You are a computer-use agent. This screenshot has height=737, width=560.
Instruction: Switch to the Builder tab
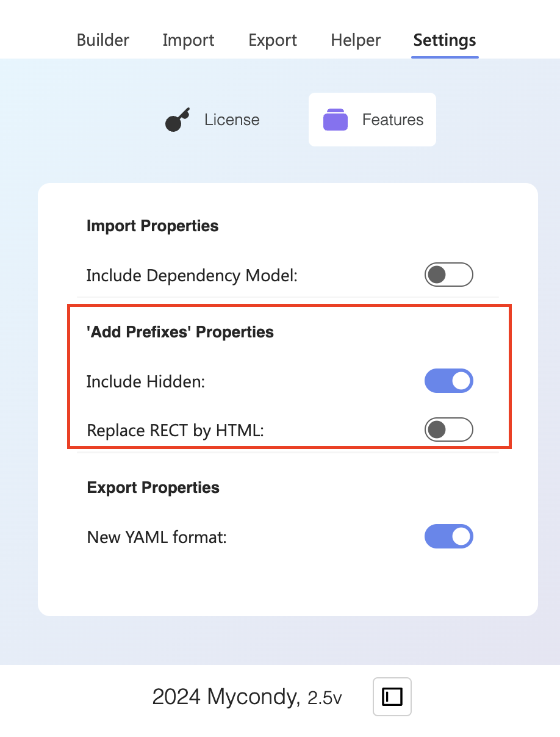(x=103, y=40)
